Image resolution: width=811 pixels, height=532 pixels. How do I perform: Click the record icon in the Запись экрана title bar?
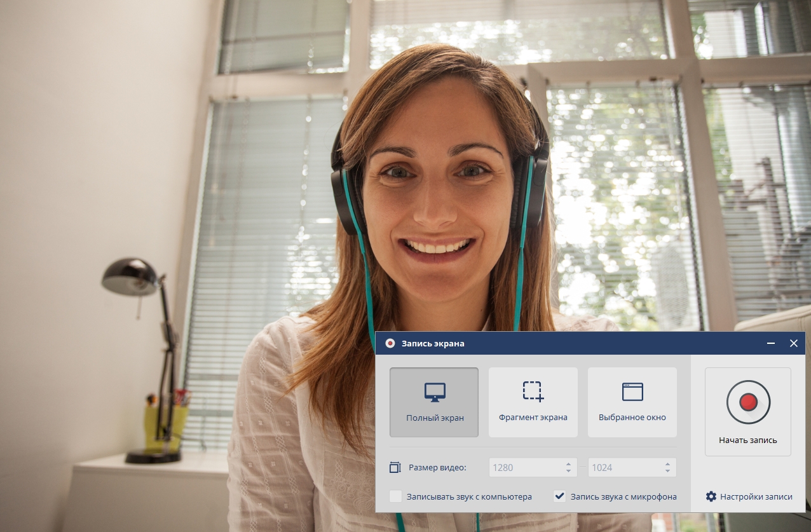pos(390,343)
